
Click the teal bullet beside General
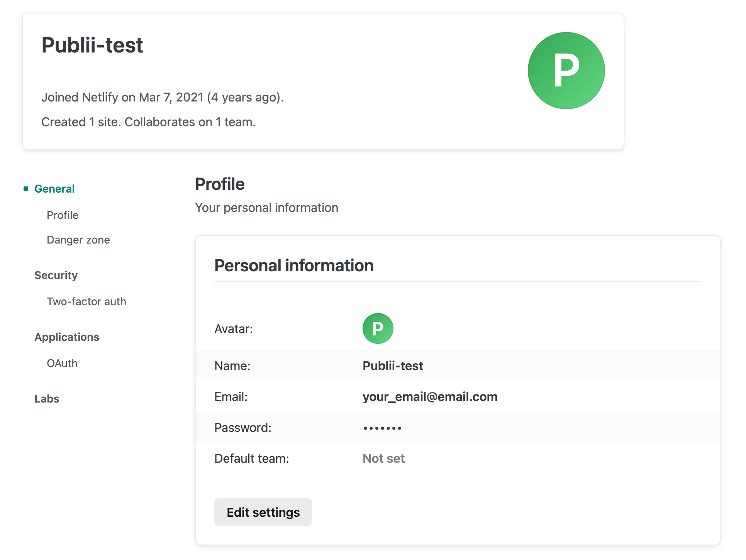click(x=25, y=189)
